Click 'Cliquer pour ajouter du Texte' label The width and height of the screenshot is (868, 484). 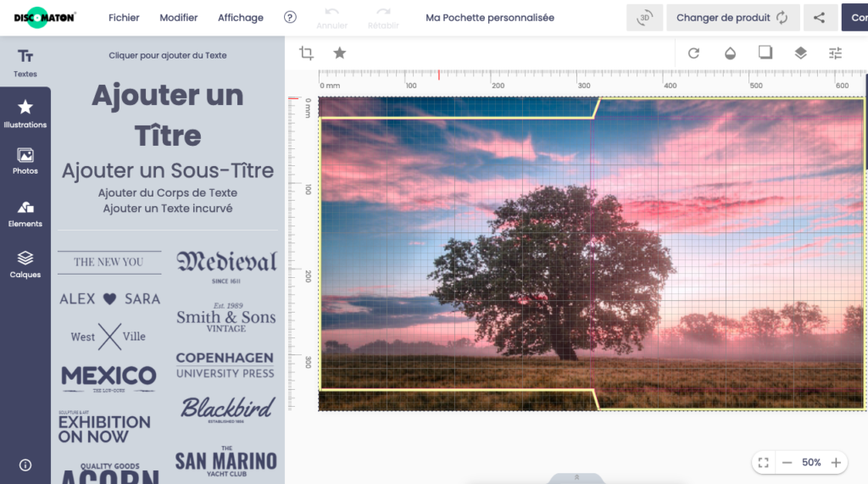168,55
